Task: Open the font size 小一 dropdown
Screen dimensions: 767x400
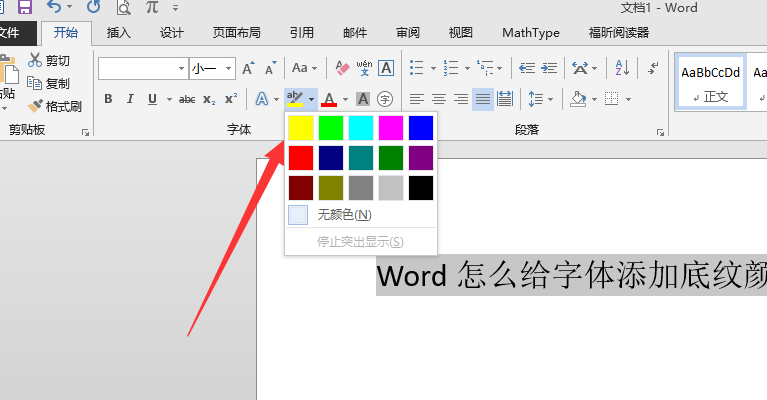Action: point(228,68)
